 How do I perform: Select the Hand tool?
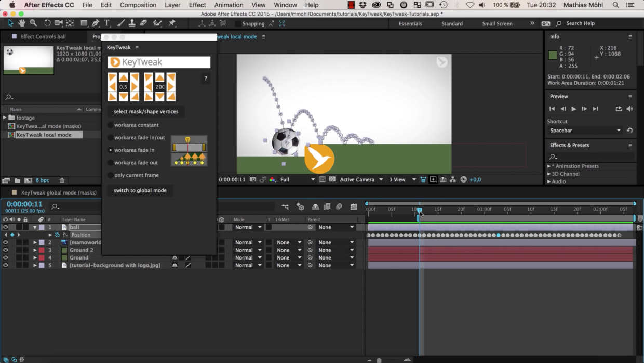[x=22, y=23]
